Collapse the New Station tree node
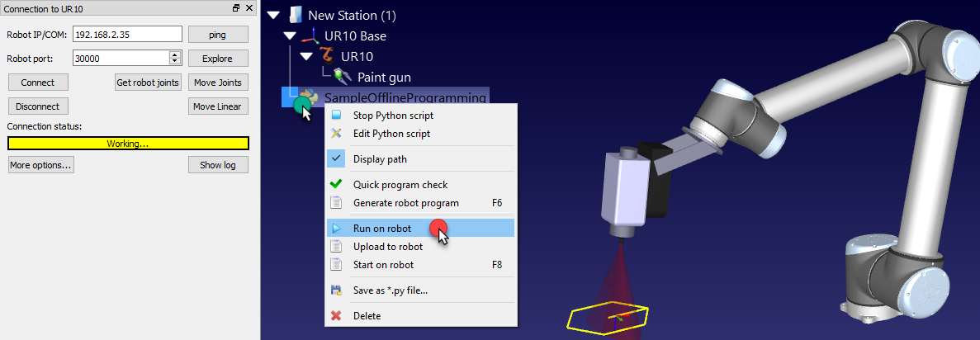The image size is (980, 340). [273, 15]
